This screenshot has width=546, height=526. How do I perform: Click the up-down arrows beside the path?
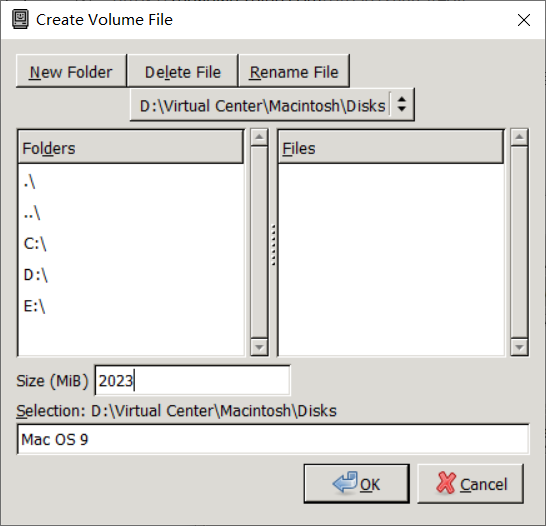click(x=401, y=104)
